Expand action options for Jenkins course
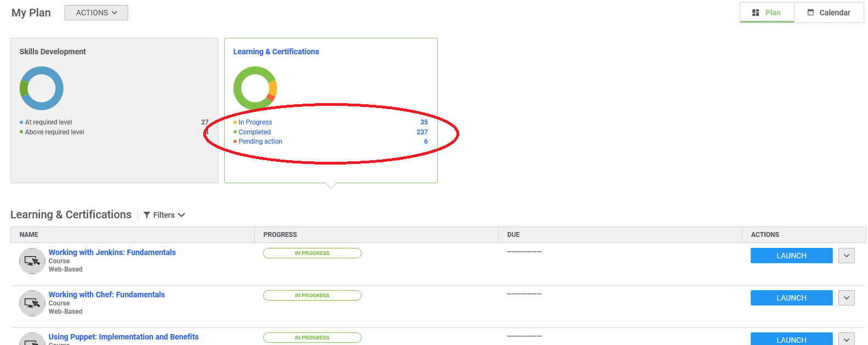868x345 pixels. pos(846,256)
